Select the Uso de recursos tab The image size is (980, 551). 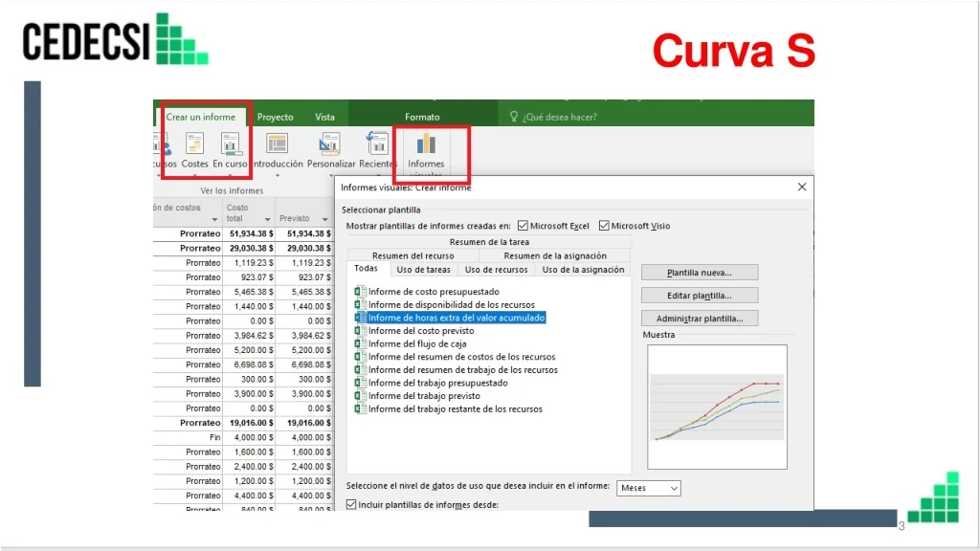point(497,269)
